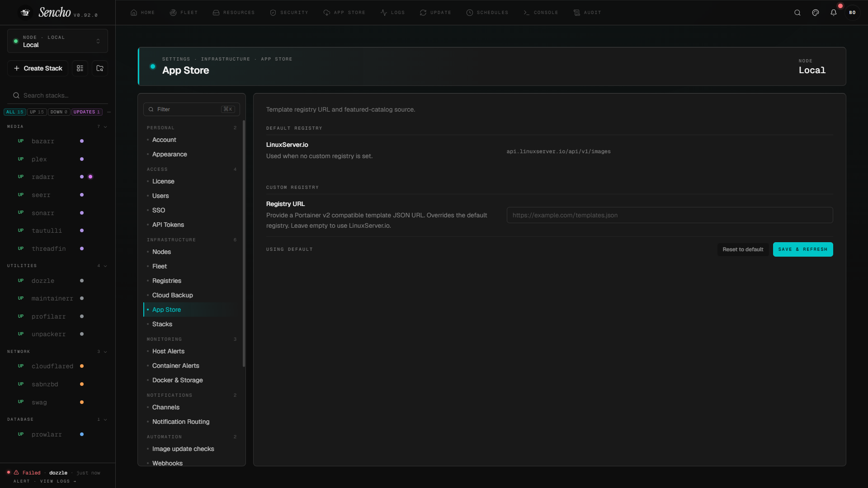This screenshot has height=488, width=868.
Task: Focus the settings Filter field
Action: tap(192, 109)
